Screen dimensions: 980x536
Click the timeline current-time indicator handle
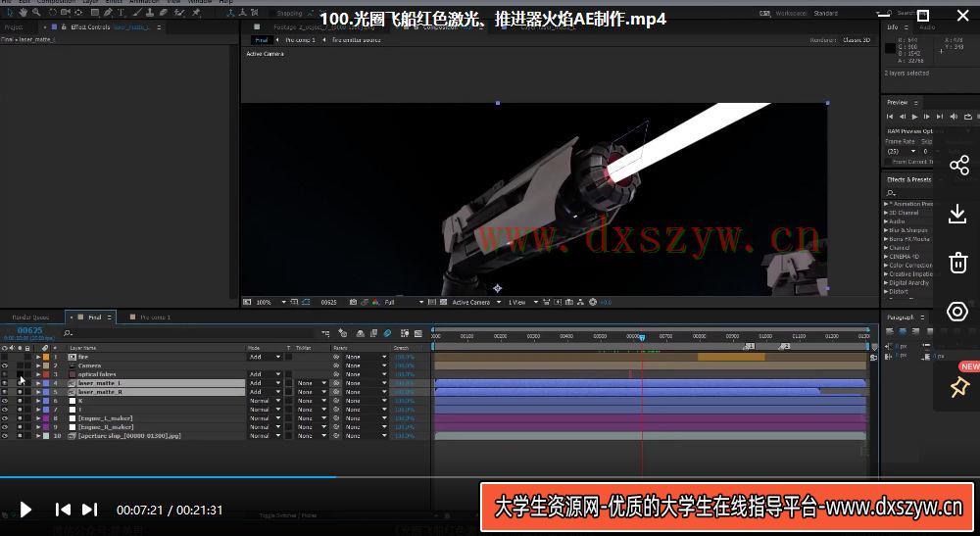click(x=642, y=337)
